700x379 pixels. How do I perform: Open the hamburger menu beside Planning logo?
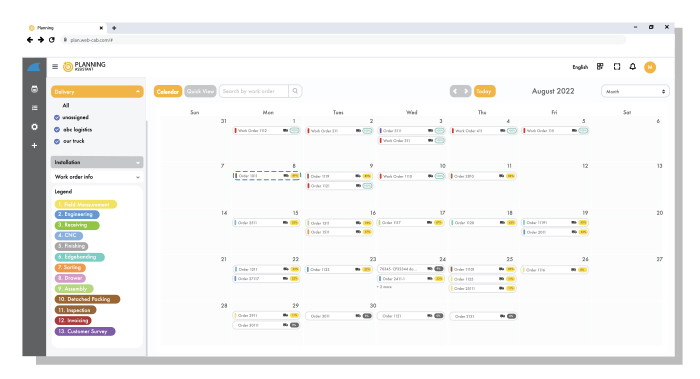point(55,67)
